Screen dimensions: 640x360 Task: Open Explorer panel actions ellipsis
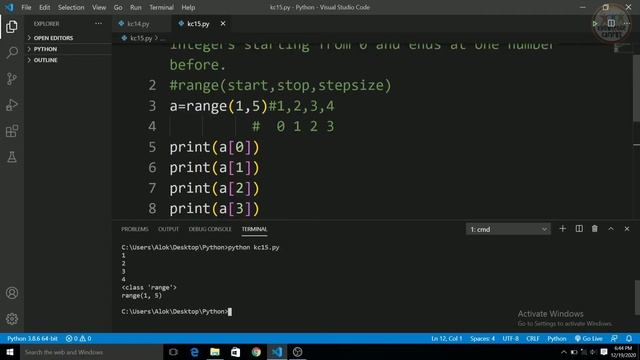(98, 24)
